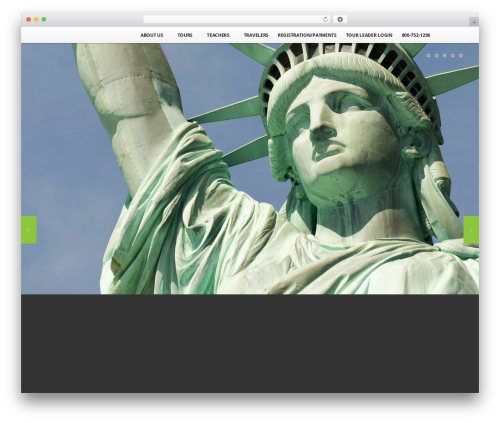
Task: Show previous slide with green left arrow
Action: [x=29, y=230]
